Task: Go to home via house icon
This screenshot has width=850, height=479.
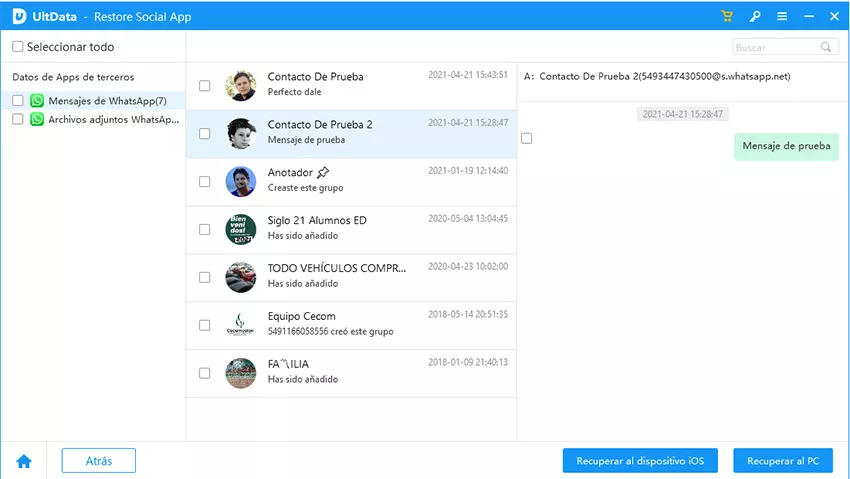Action: (x=24, y=461)
